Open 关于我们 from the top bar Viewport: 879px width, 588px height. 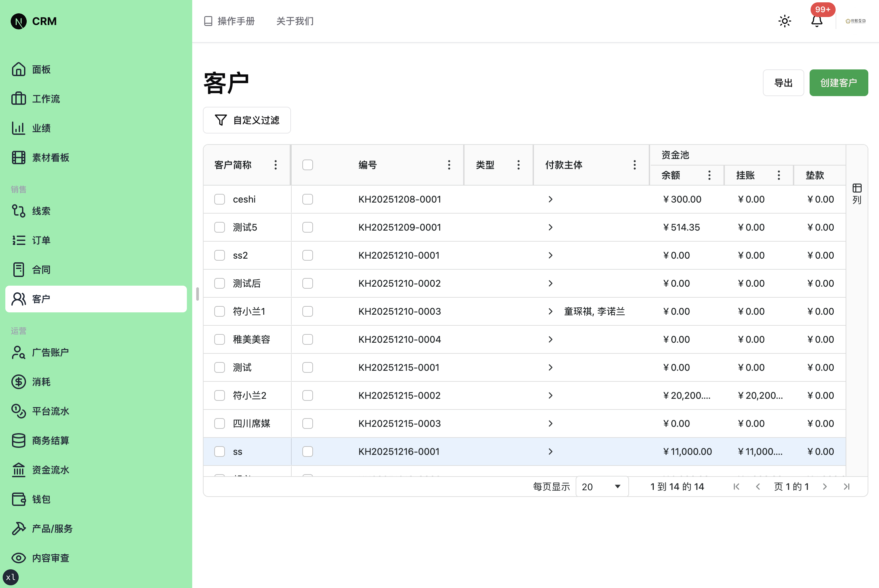(295, 21)
